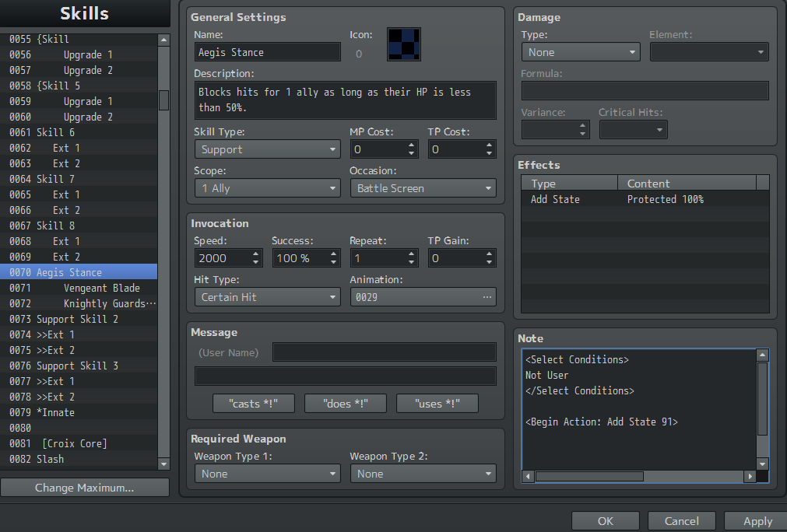The image size is (787, 532).
Task: Open animation 0029 selector ellipsis
Action: 487,297
